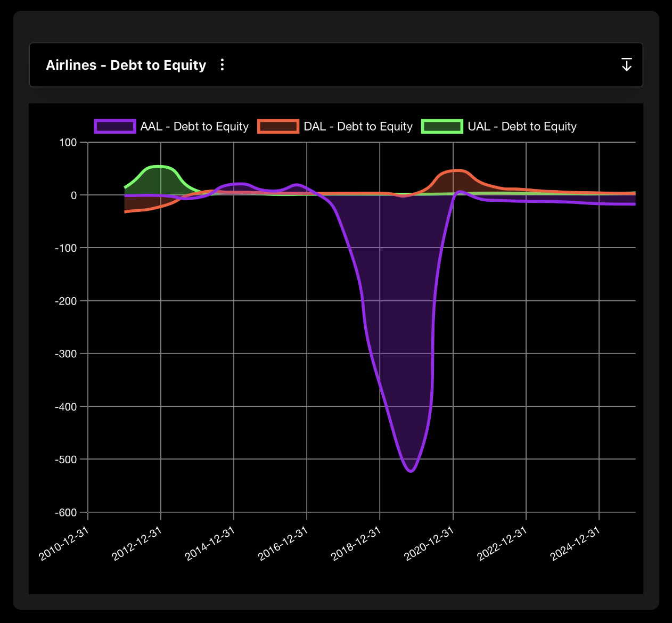Select the 2018-12-31 date label
The height and width of the screenshot is (623, 672).
(356, 543)
